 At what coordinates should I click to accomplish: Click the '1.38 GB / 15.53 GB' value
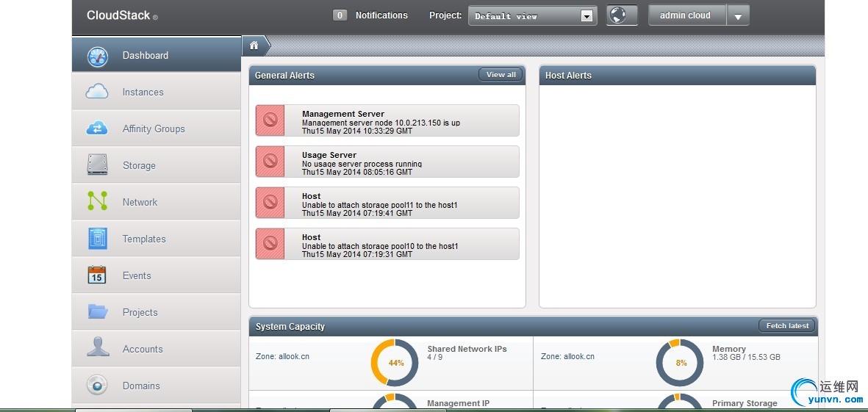[x=746, y=357]
